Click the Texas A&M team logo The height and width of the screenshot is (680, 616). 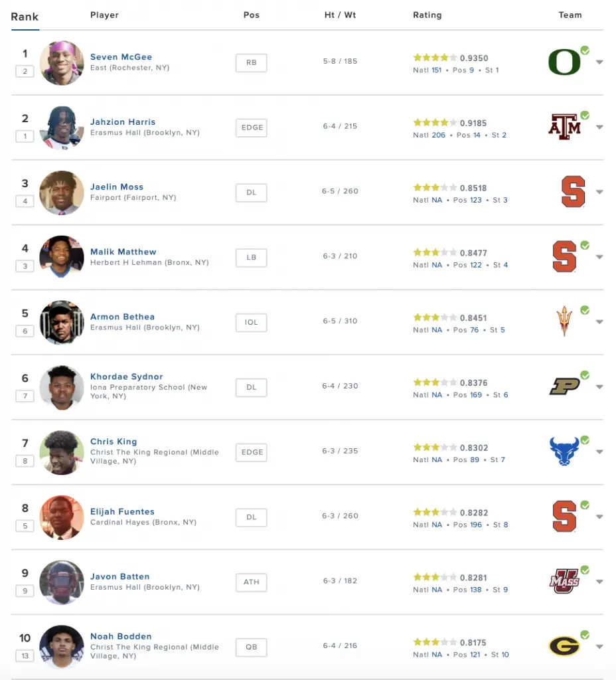point(564,127)
